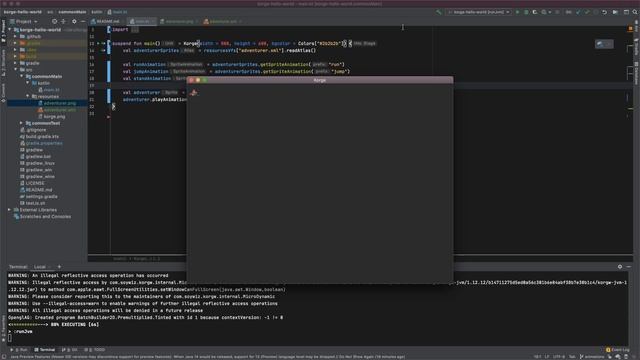Viewport: 640px width, 360px height.
Task: Collapse the src folder
Action: coord(16,70)
